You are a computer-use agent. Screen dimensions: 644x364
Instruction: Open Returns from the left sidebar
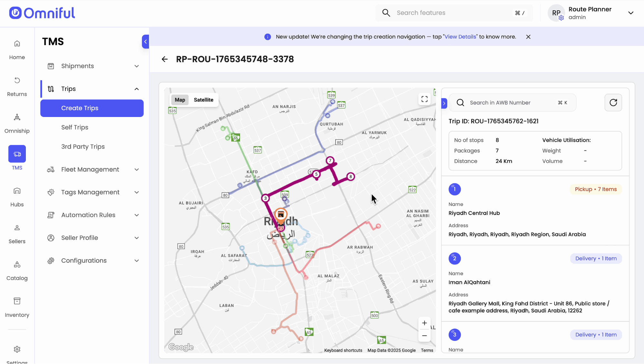point(17,86)
